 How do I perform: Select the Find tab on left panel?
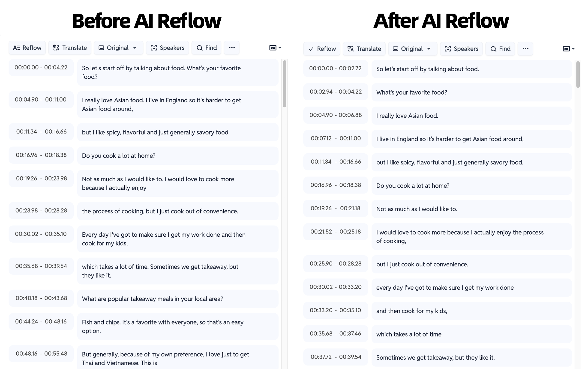coord(207,48)
